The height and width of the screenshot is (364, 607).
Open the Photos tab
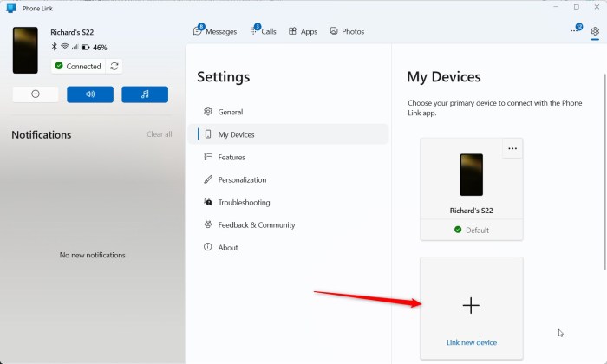347,31
